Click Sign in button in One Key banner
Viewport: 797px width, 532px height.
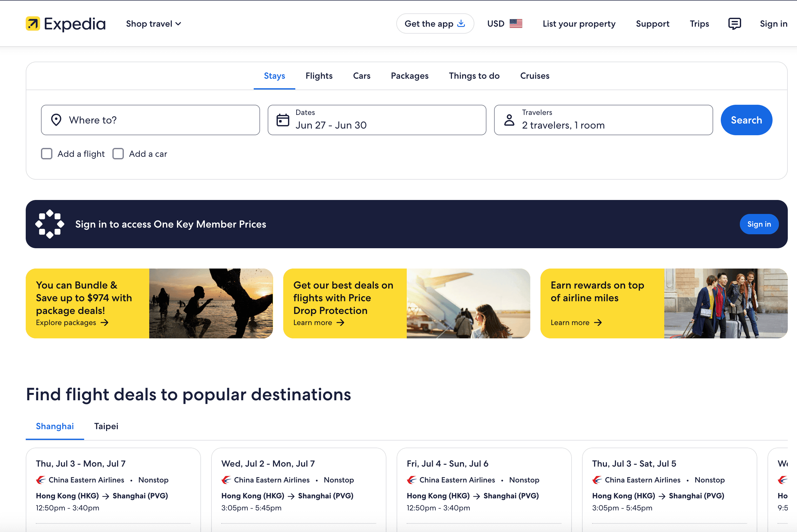[x=759, y=224]
